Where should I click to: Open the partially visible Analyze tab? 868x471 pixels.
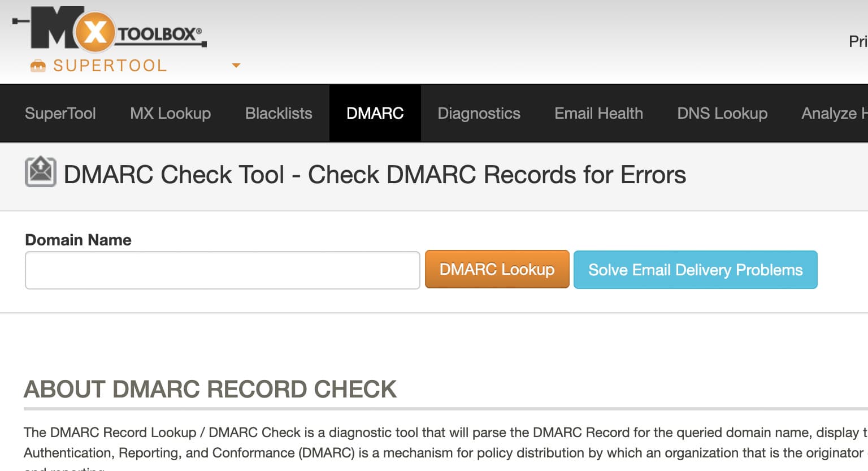pyautogui.click(x=834, y=113)
